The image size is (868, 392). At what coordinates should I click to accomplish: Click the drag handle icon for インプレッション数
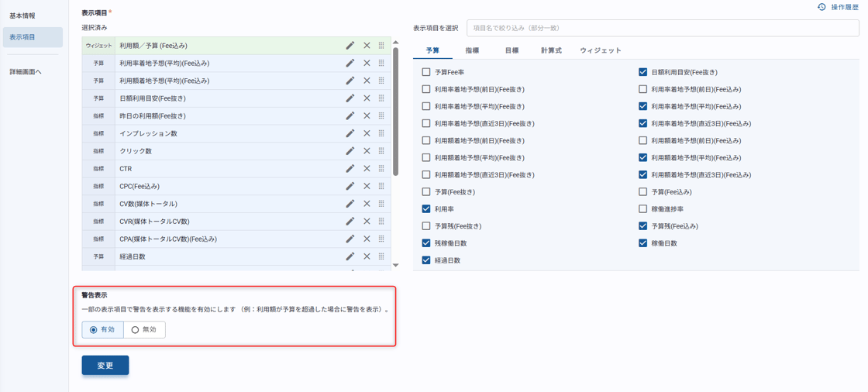tap(381, 133)
